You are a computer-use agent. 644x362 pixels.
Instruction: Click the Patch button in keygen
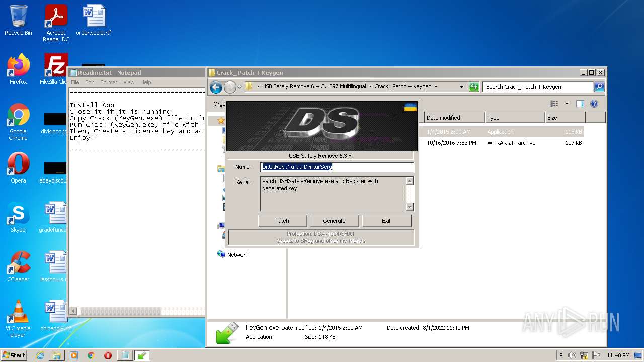[x=282, y=221]
